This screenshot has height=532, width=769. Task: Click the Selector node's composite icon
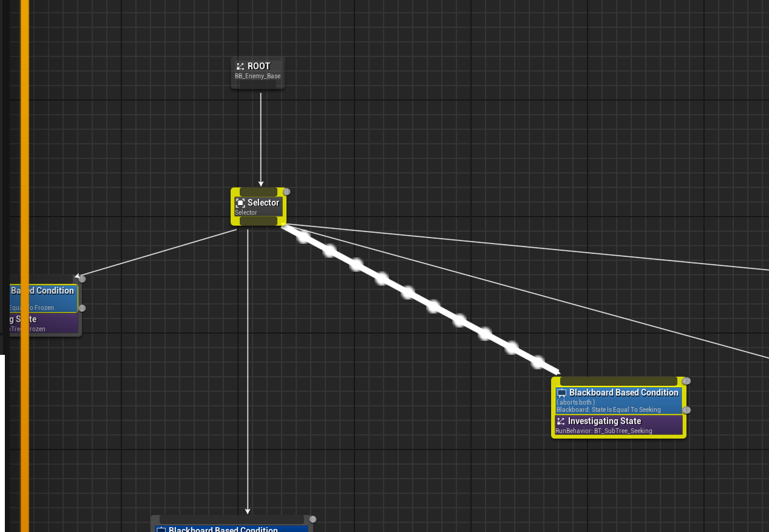point(240,203)
